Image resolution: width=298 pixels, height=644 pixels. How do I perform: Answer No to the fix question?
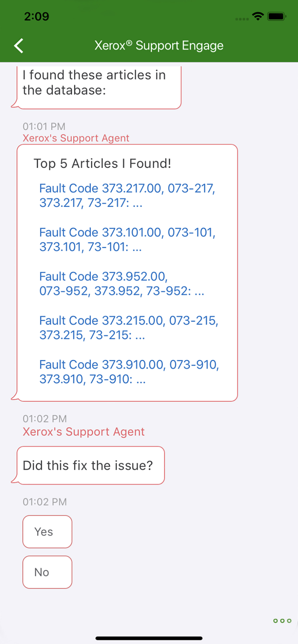pos(47,572)
